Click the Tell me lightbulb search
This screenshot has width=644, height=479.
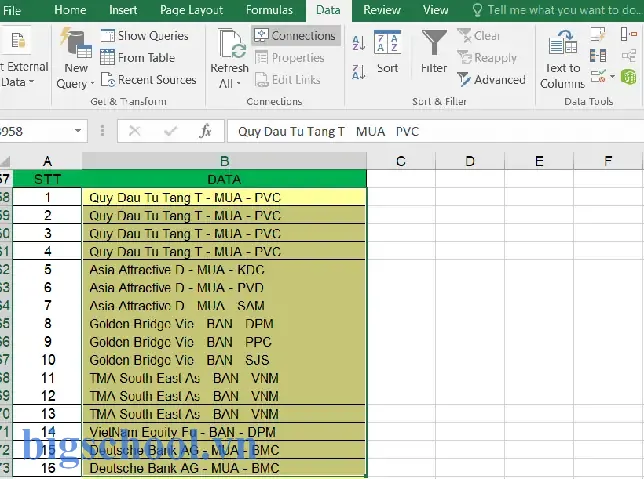pos(477,10)
